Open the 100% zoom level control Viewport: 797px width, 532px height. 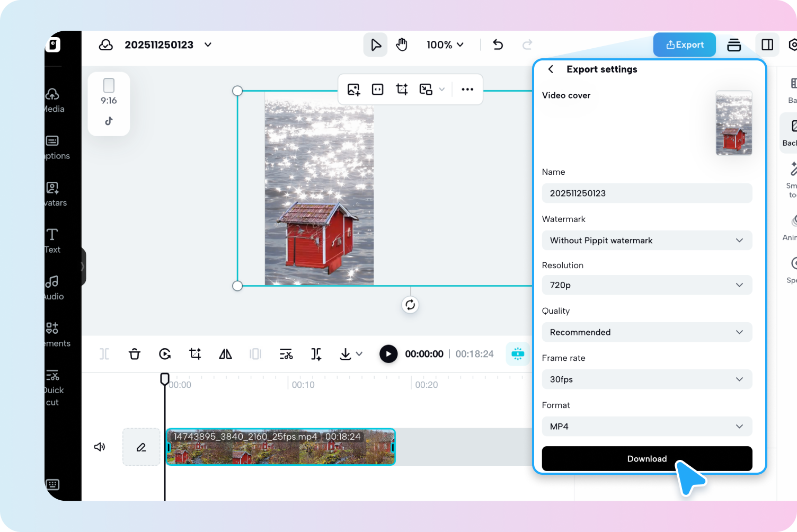pos(445,45)
